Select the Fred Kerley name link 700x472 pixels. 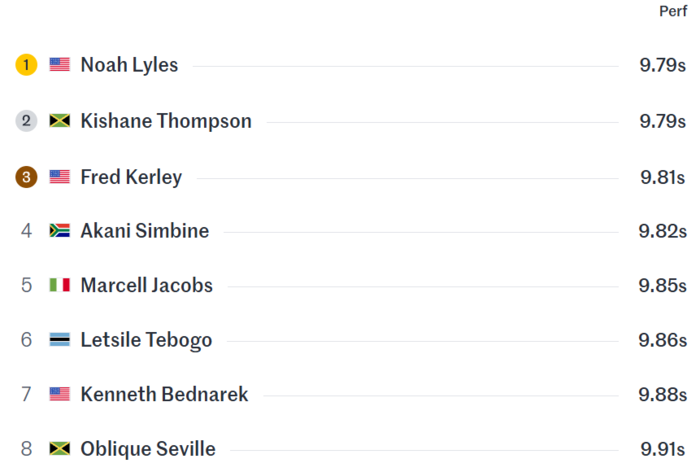tap(131, 177)
